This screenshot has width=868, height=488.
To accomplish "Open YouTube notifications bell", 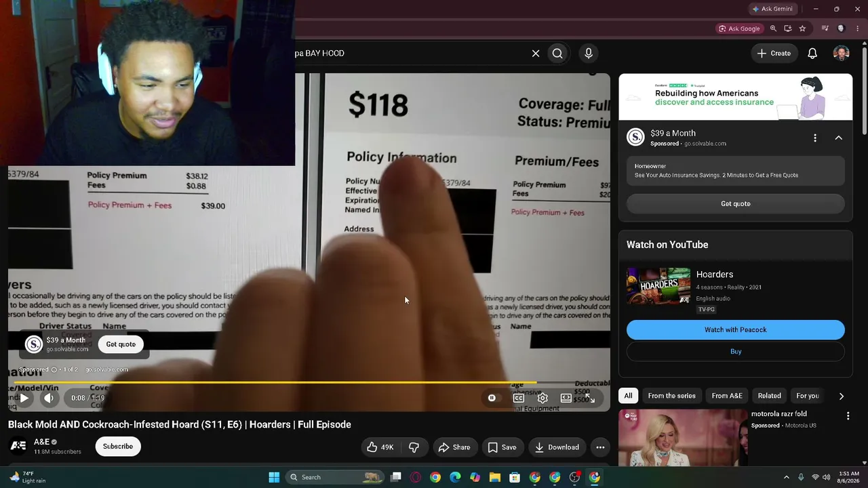I will (812, 53).
